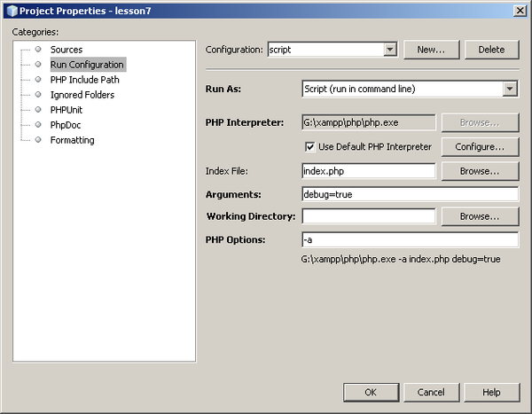Image resolution: width=532 pixels, height=414 pixels.
Task: Click inside the Arguments field
Action: (410, 193)
